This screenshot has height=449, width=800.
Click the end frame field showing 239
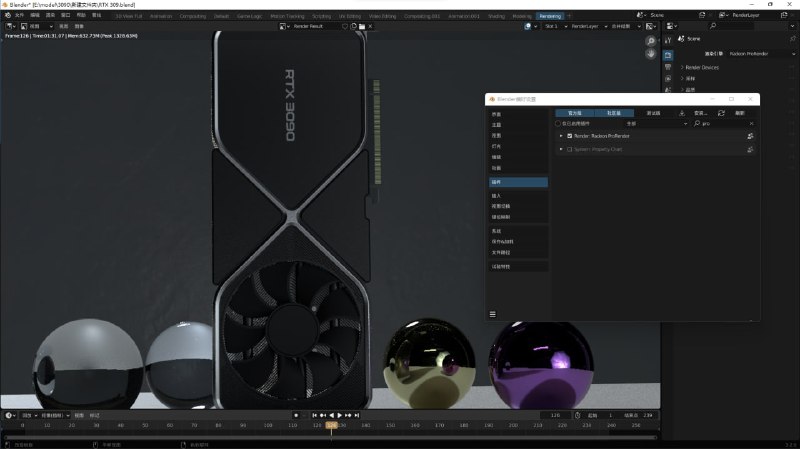[x=639, y=415]
